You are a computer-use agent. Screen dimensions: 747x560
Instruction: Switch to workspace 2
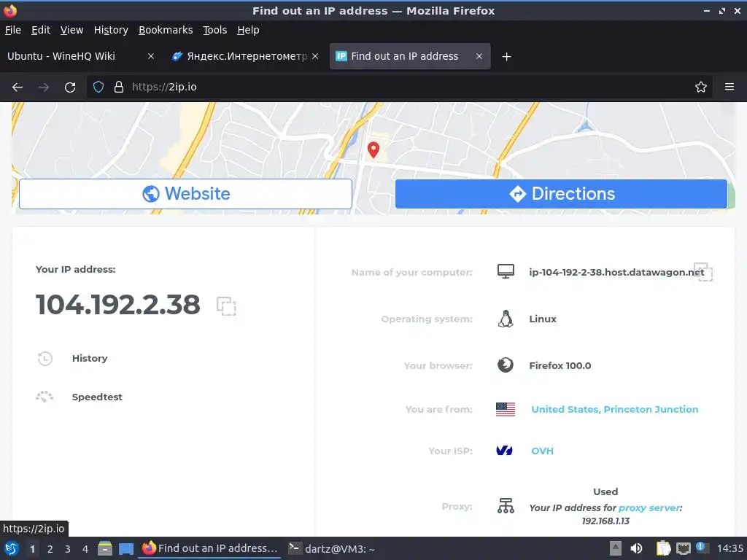[50, 549]
